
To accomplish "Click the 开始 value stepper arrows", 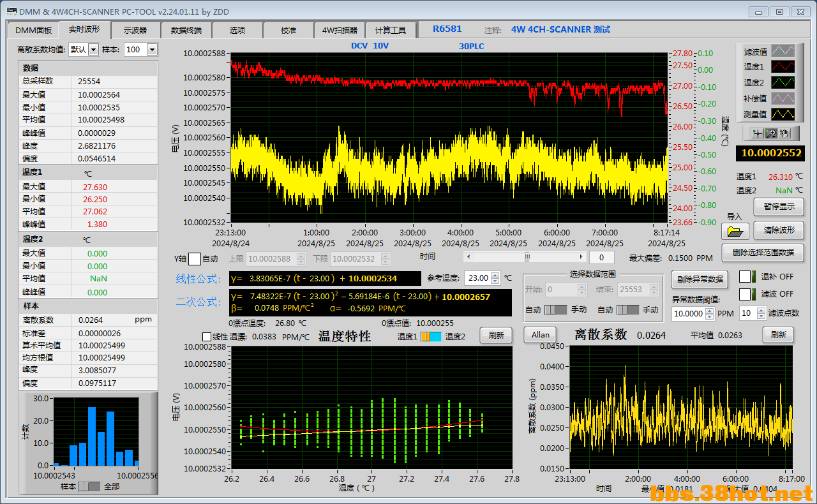I will [581, 290].
